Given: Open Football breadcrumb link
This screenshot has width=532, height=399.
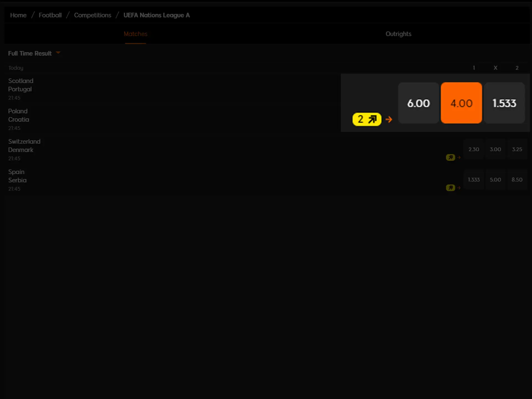Looking at the screenshot, I should pyautogui.click(x=50, y=15).
